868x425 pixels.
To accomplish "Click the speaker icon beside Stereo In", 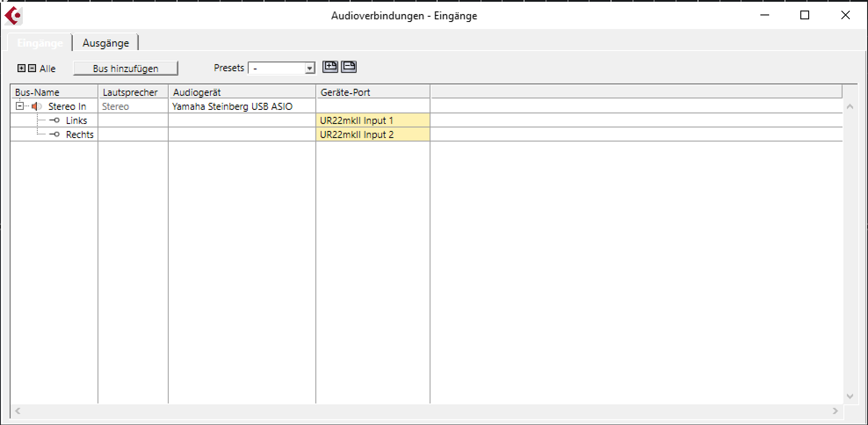I will point(37,106).
